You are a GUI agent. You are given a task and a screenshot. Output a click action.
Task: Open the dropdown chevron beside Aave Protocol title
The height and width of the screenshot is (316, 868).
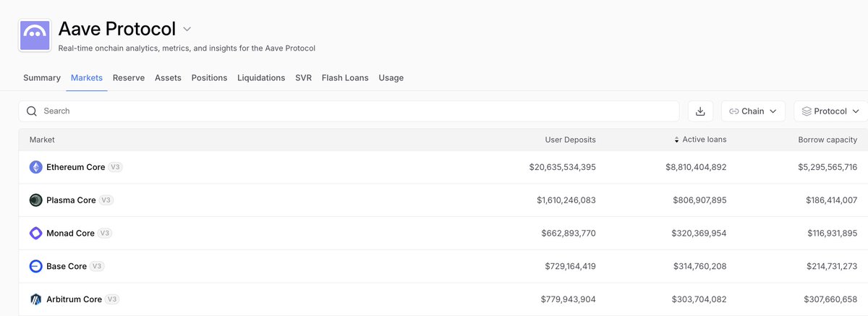pyautogui.click(x=187, y=29)
